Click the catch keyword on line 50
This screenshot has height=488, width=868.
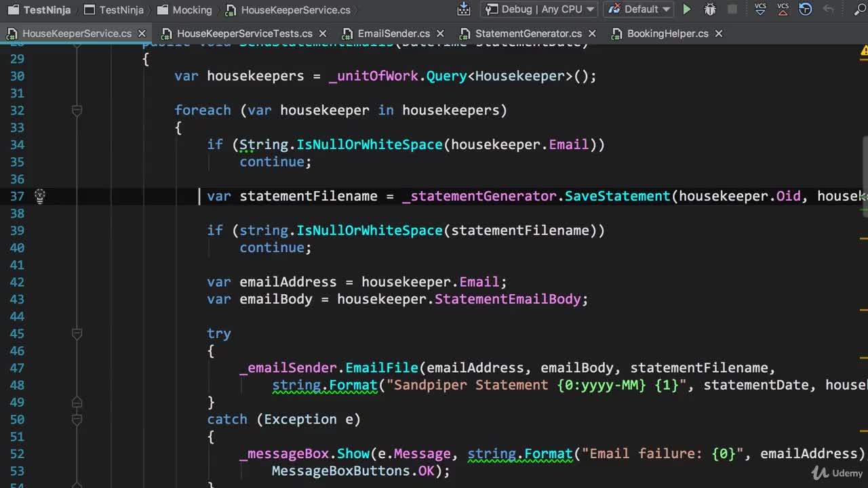pyautogui.click(x=227, y=420)
